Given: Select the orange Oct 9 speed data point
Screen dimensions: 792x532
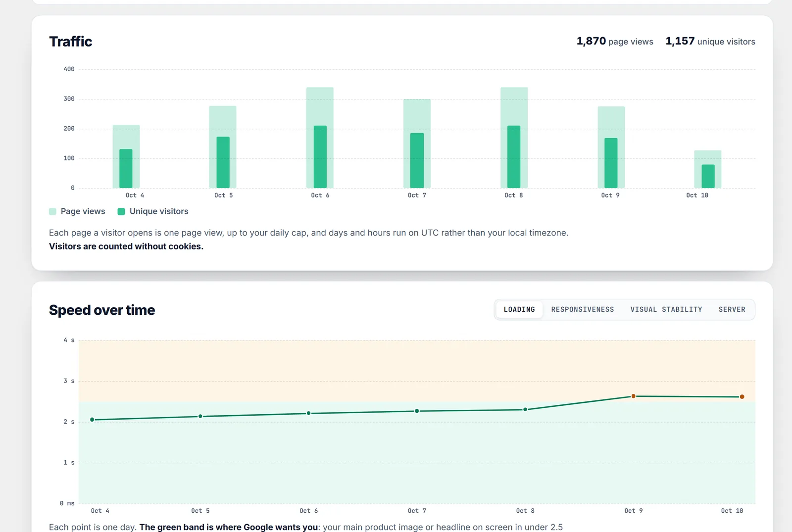Looking at the screenshot, I should pyautogui.click(x=634, y=396).
